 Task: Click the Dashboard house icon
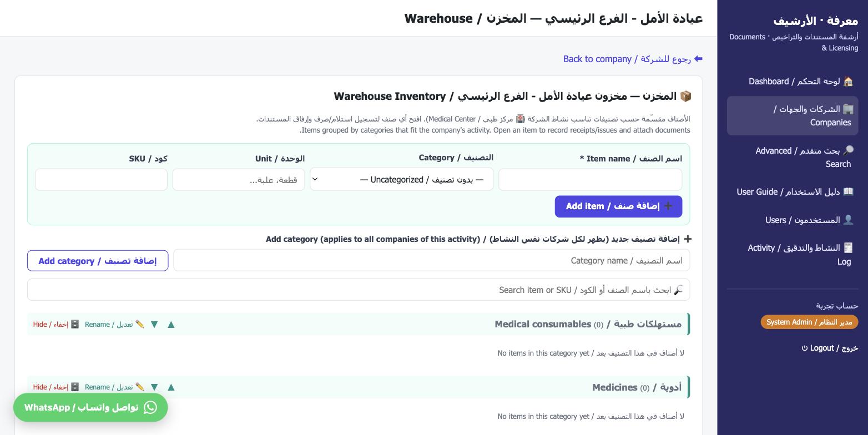[x=848, y=82]
